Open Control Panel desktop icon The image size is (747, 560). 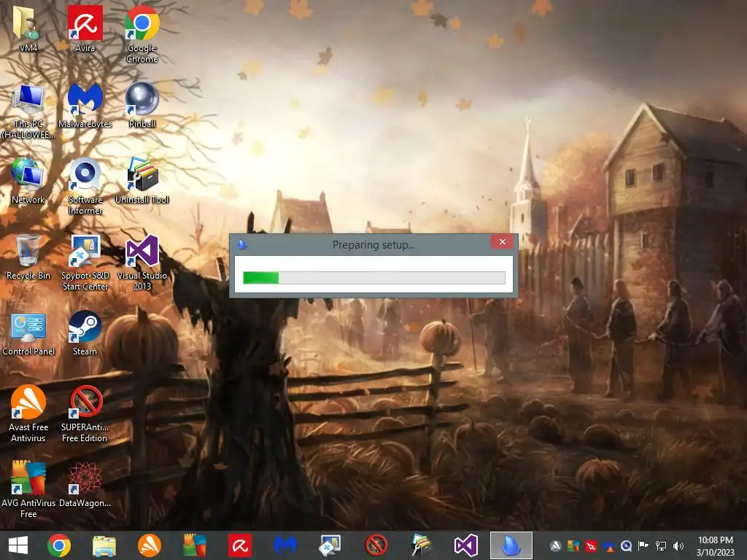28,332
